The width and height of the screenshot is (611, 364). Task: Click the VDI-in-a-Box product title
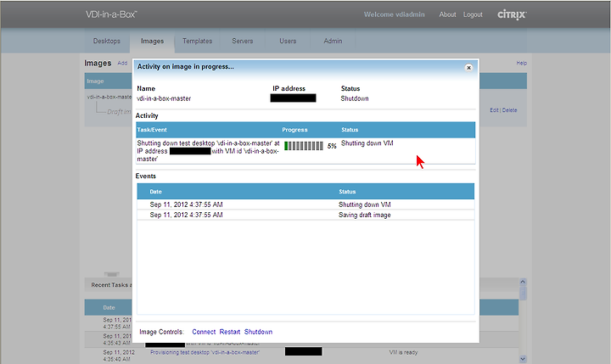pyautogui.click(x=111, y=14)
